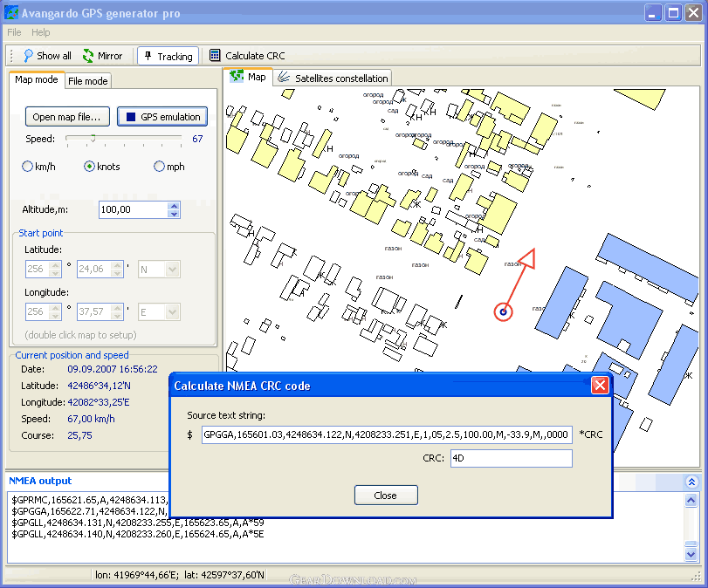The width and height of the screenshot is (708, 588).
Task: Switch to the File mode tab
Action: pos(87,81)
